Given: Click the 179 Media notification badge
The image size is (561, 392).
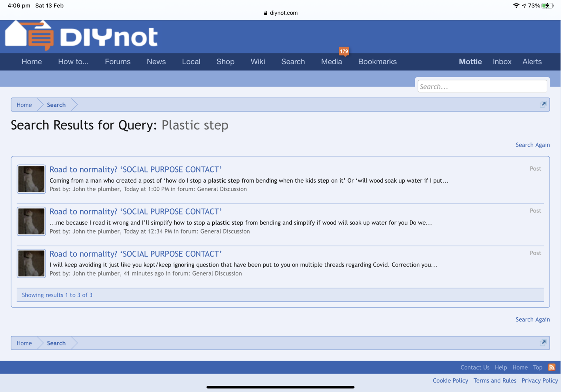Looking at the screenshot, I should tap(344, 51).
